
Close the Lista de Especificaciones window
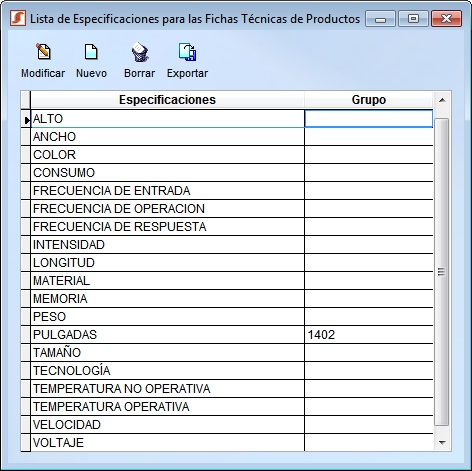(x=446, y=19)
